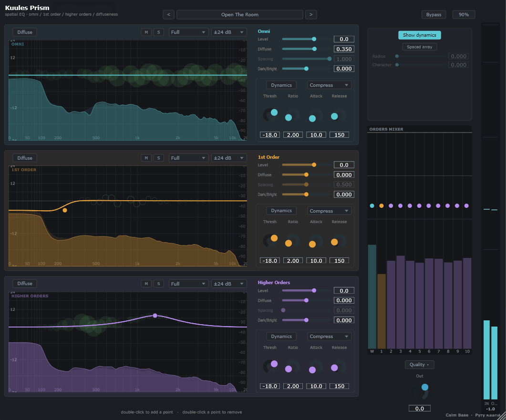Click the Omni Dynamics button
Image resolution: width=506 pixels, height=420 pixels.
pyautogui.click(x=281, y=85)
